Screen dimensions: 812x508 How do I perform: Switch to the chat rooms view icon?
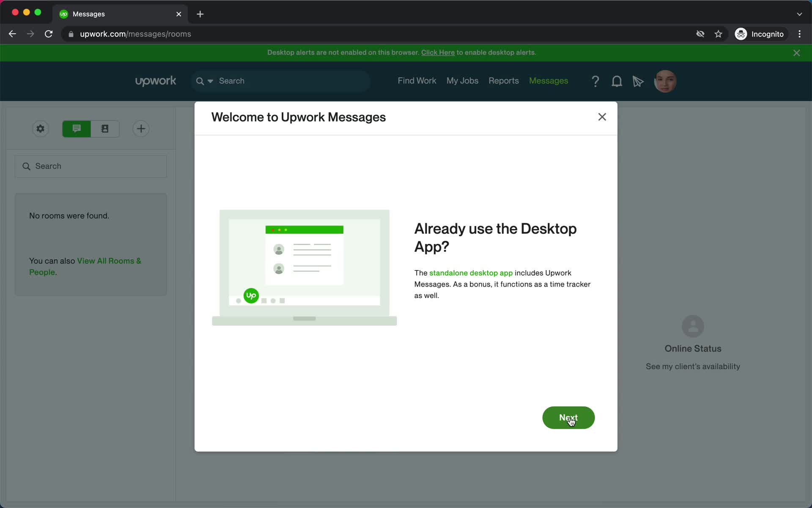(x=77, y=129)
